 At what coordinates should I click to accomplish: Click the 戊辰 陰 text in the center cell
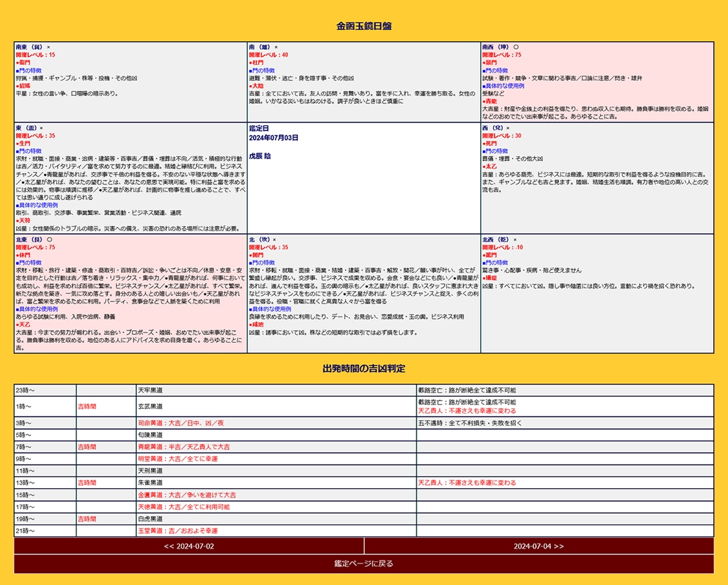click(260, 156)
